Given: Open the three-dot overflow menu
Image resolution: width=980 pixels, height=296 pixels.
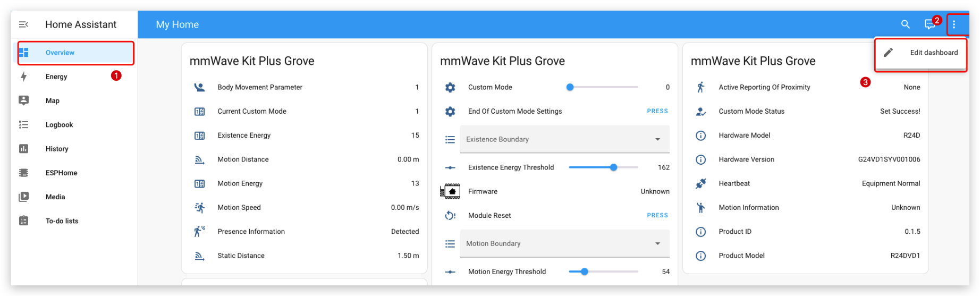Looking at the screenshot, I should click(x=954, y=24).
